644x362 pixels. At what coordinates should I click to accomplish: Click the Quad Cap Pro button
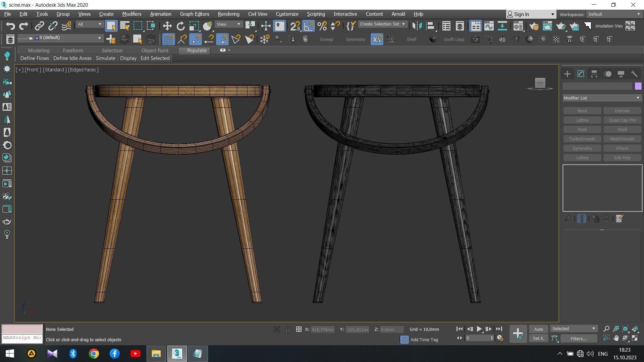(x=622, y=120)
